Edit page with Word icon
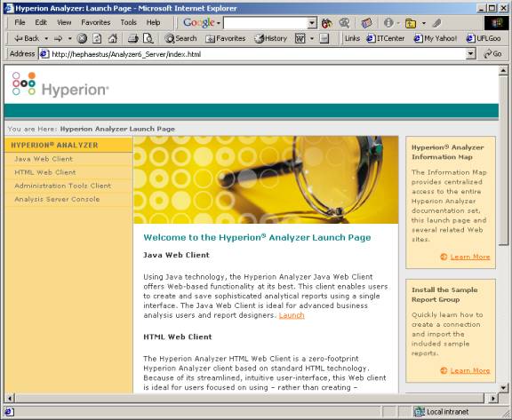This screenshot has width=512, height=420. pyautogui.click(x=300, y=38)
